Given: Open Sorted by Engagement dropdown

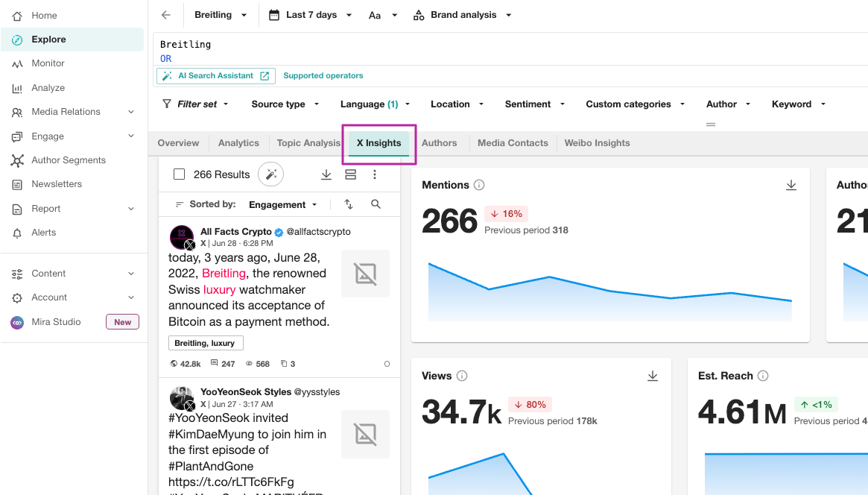Looking at the screenshot, I should (283, 205).
